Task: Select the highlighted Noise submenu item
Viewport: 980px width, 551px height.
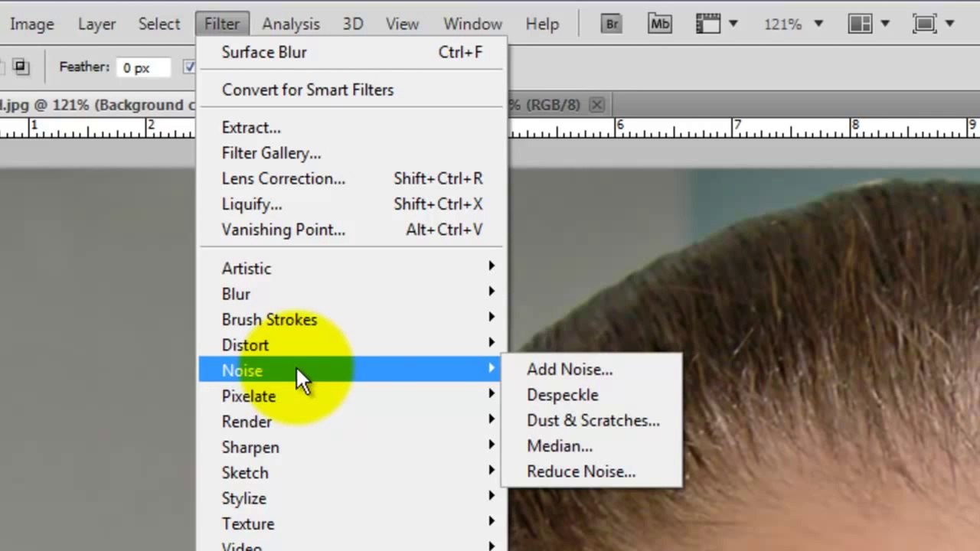Action: coord(351,370)
